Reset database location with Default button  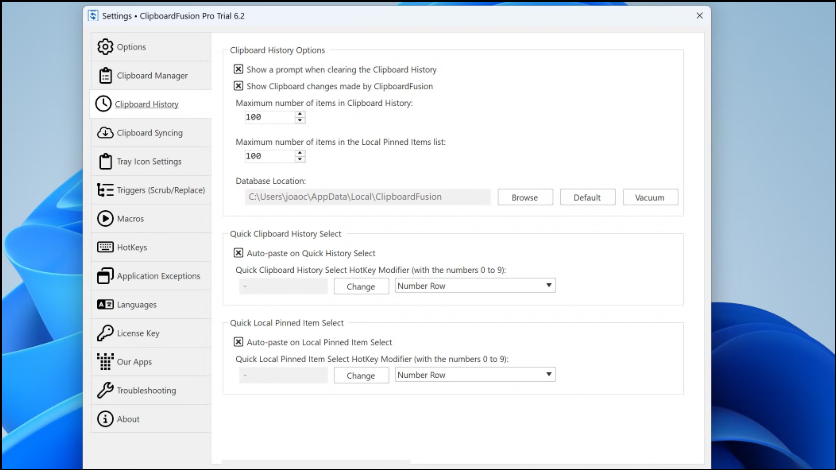587,197
